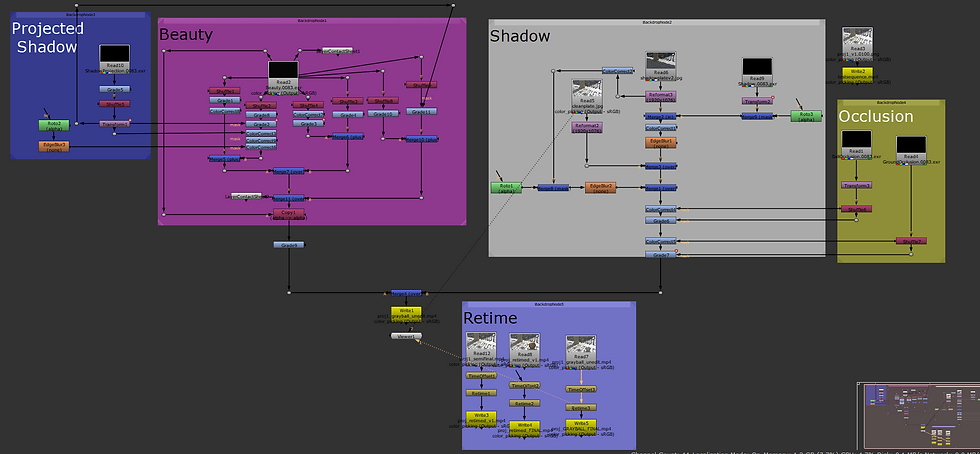Select the Merge10 plus node
Screen dimensions: 980x454
421,139
